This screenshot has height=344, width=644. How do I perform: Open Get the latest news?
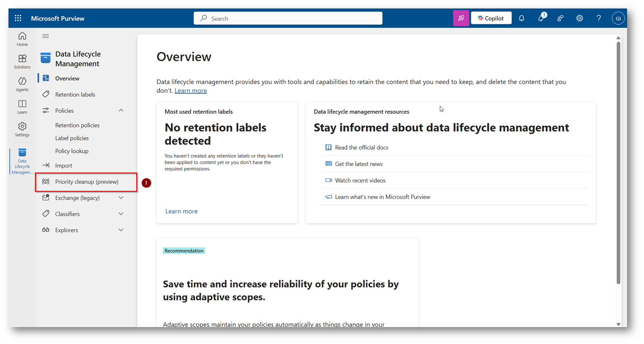[x=359, y=164]
